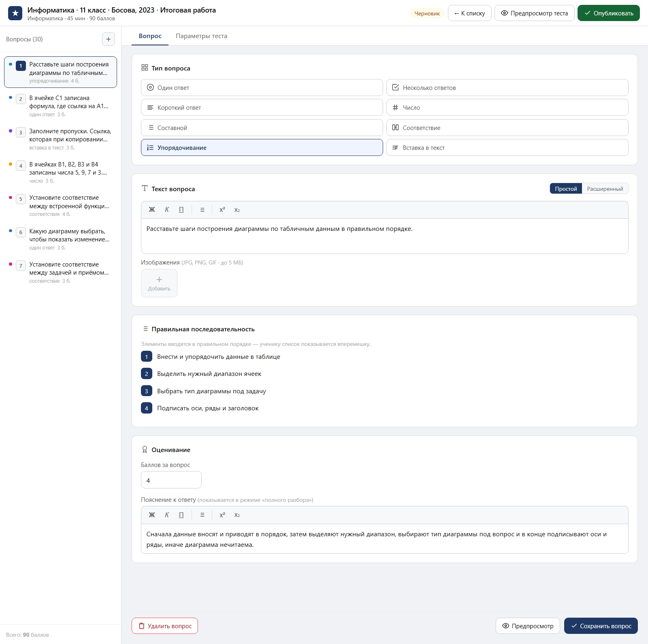The height and width of the screenshot is (644, 648).
Task: Open the Параметры теста tab
Action: pos(201,36)
